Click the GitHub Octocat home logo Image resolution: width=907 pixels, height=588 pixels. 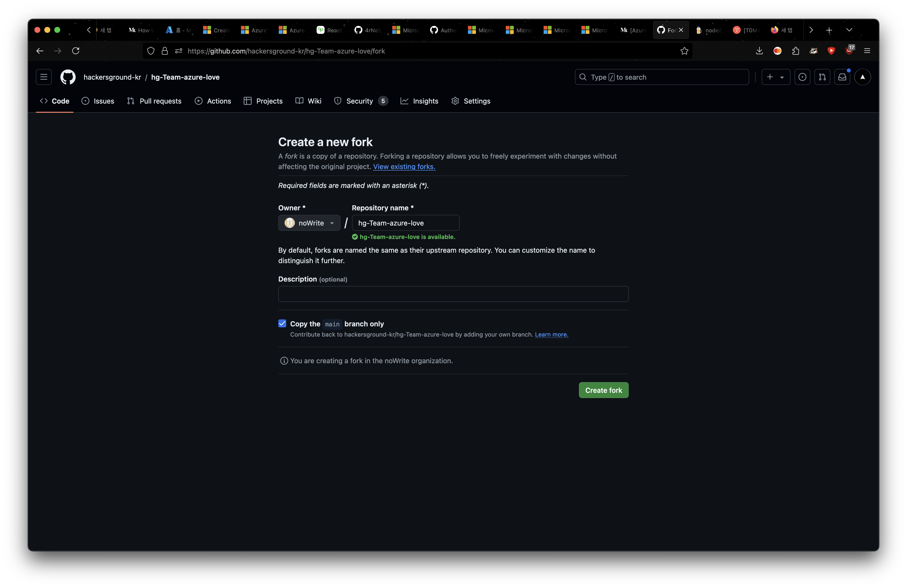coord(68,77)
